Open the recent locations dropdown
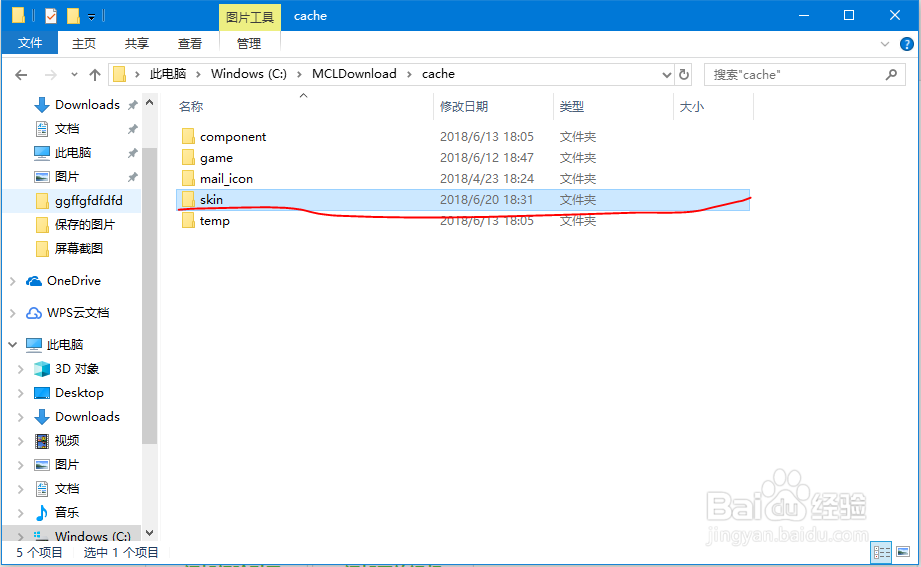Screen dimensions: 921x567 (x=74, y=75)
